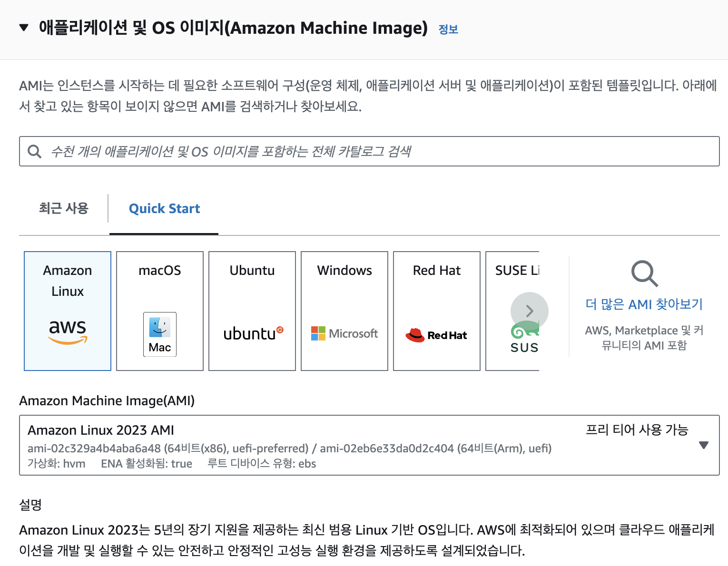Screen dimensions: 728x566
Task: Click the AMI catalog search field
Action: (369, 151)
